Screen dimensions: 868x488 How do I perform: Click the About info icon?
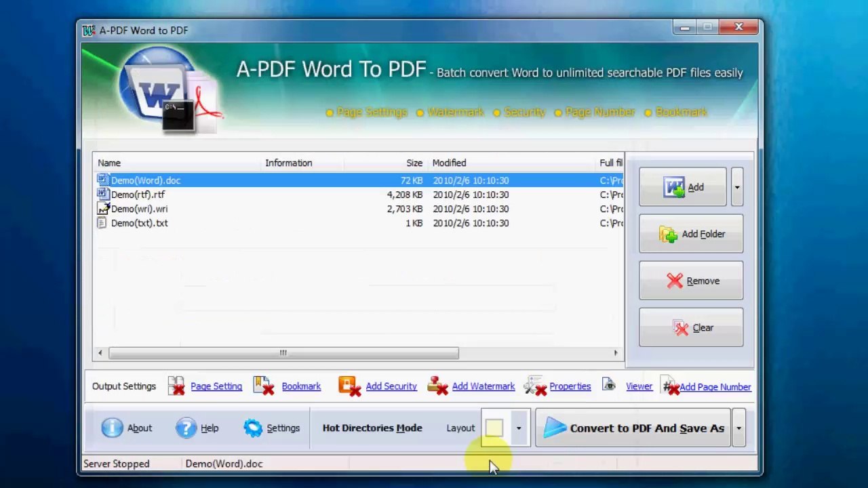click(112, 428)
